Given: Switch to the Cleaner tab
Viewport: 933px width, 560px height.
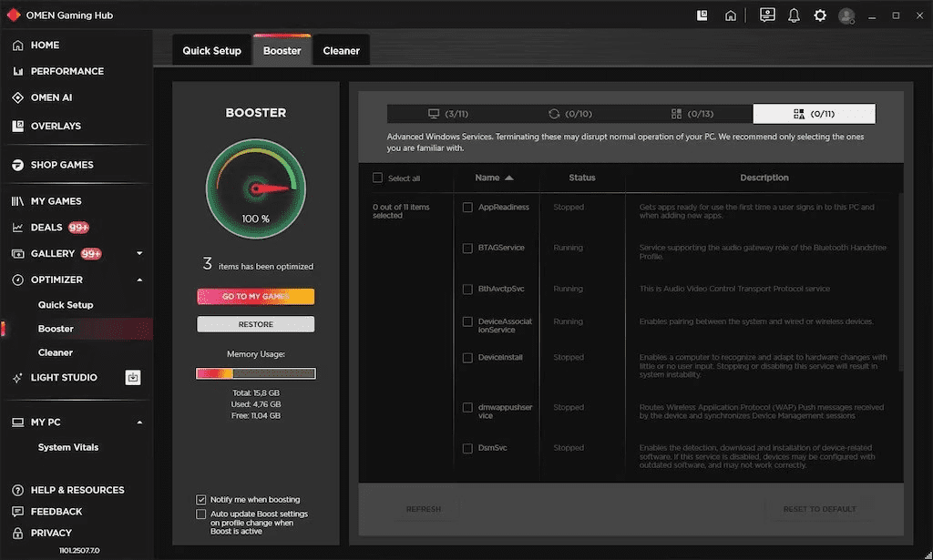Looking at the screenshot, I should tap(341, 50).
